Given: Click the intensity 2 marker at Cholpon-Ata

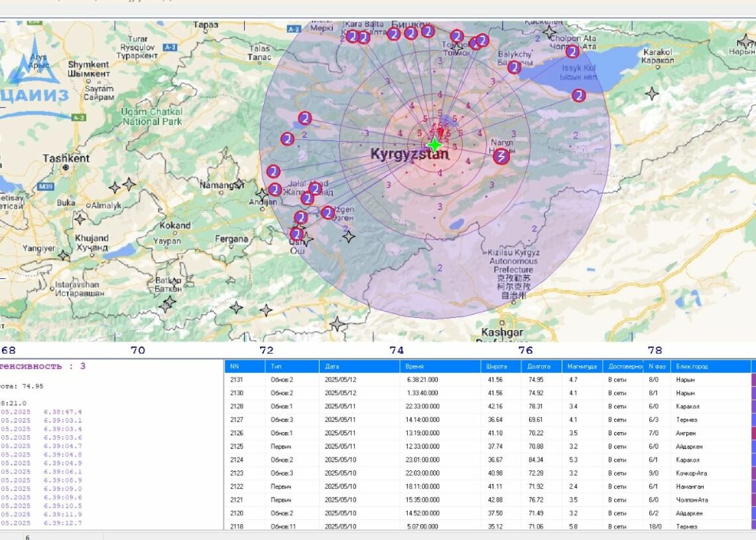Looking at the screenshot, I should coord(572,52).
